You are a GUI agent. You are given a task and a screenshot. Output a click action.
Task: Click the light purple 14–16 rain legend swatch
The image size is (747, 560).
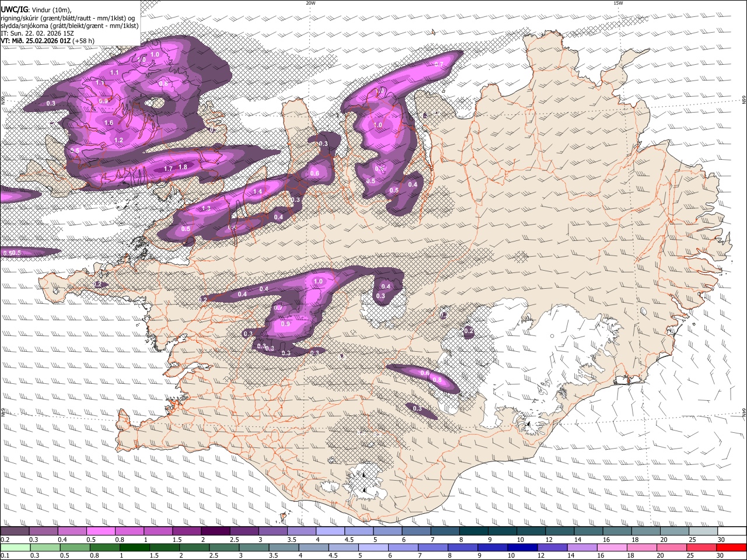582,547
